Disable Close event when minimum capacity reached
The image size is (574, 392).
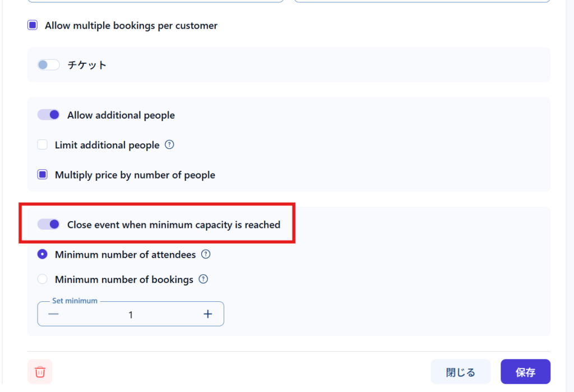click(49, 225)
